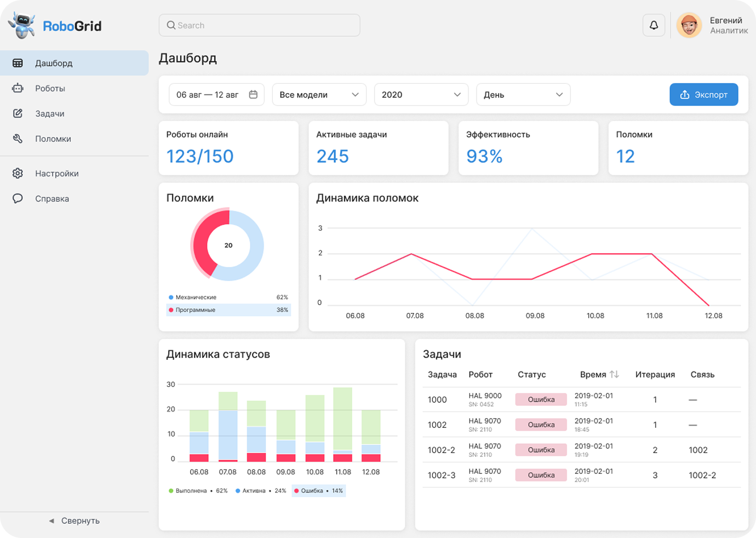756x538 pixels.
Task: Click the Активные задачи 245 card
Action: click(379, 148)
